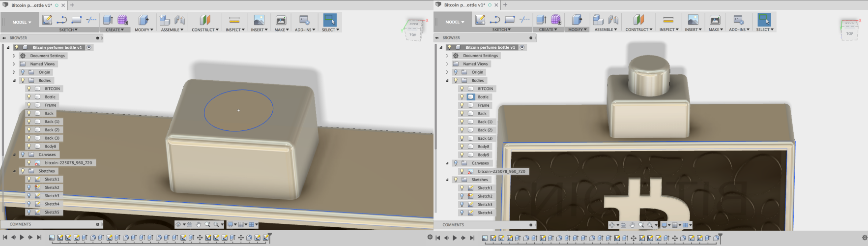The width and height of the screenshot is (868, 246).
Task: Open MAKE menu in left window
Action: pyautogui.click(x=282, y=30)
